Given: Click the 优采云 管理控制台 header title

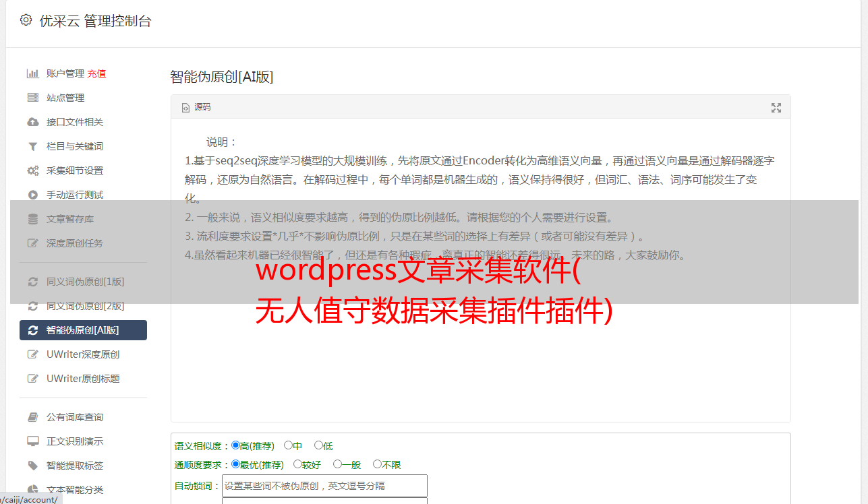Looking at the screenshot, I should [x=96, y=21].
